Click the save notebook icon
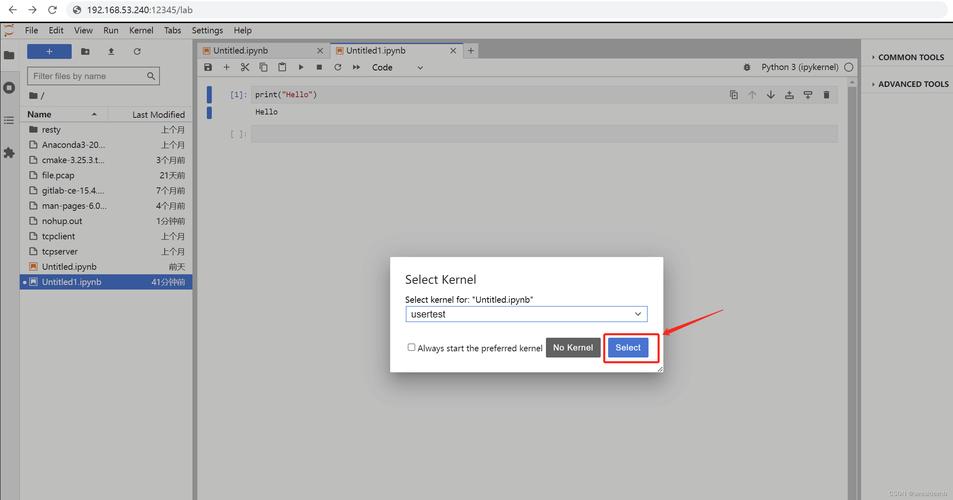This screenshot has width=953, height=500. tap(208, 67)
